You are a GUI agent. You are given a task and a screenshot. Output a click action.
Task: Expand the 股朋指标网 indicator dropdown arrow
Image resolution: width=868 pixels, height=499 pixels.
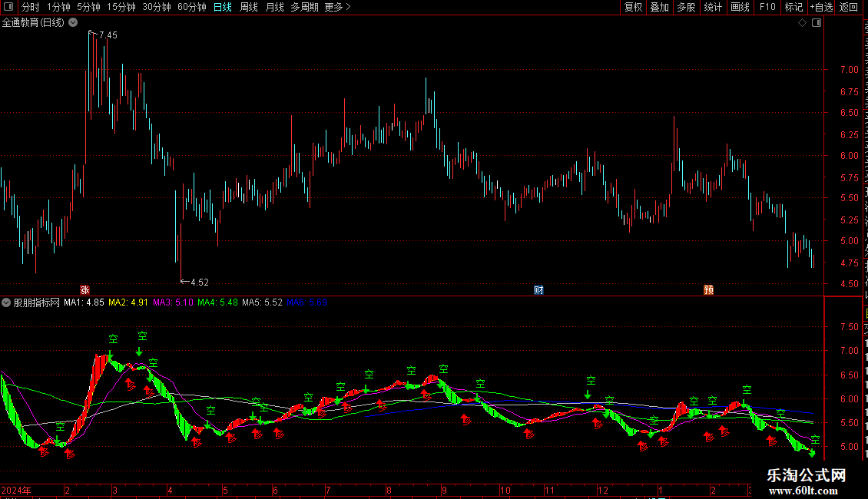click(x=6, y=302)
